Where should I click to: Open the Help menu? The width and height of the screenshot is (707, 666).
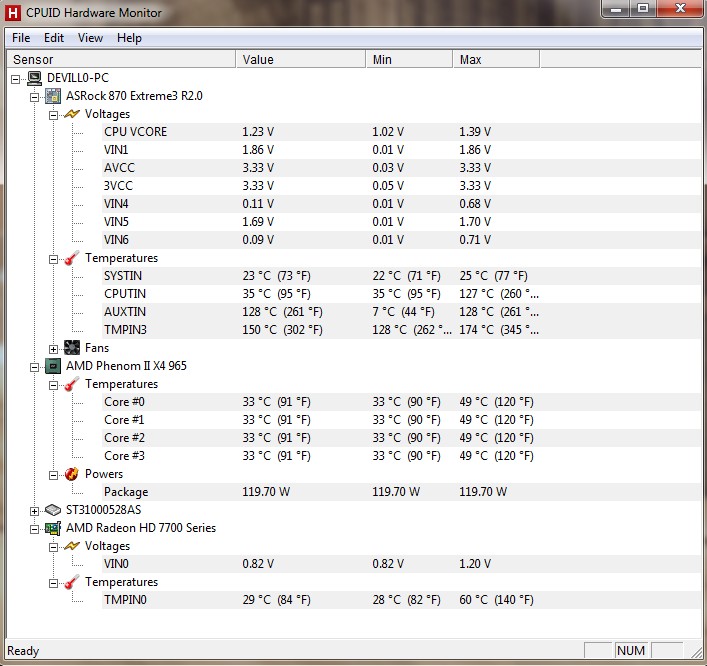129,38
